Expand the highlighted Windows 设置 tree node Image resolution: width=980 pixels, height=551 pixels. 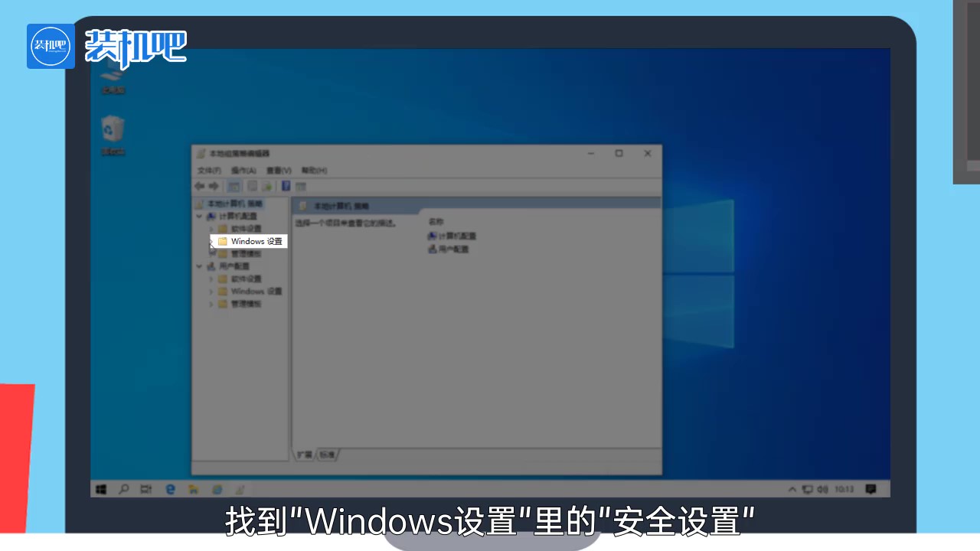pos(211,241)
